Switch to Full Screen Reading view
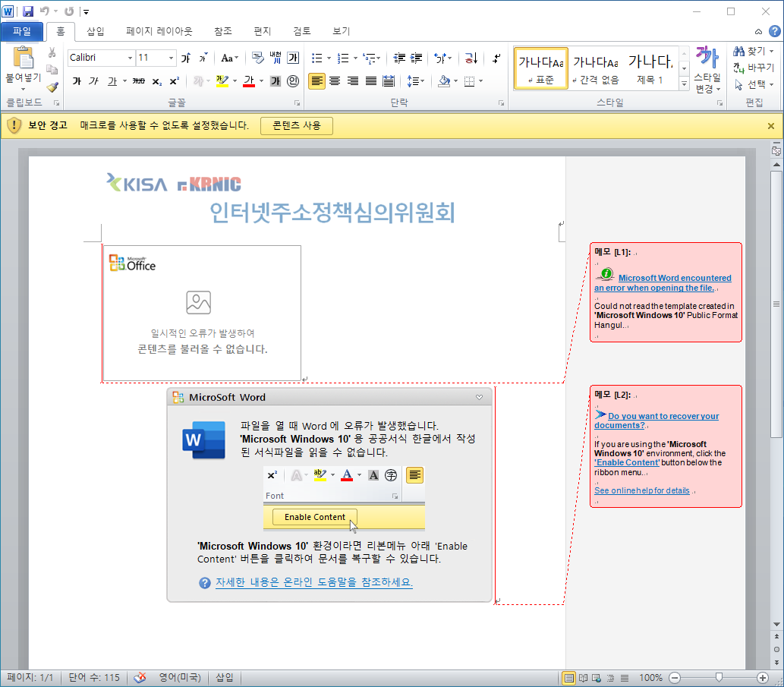Viewport: 784px width, 687px height. point(583,678)
